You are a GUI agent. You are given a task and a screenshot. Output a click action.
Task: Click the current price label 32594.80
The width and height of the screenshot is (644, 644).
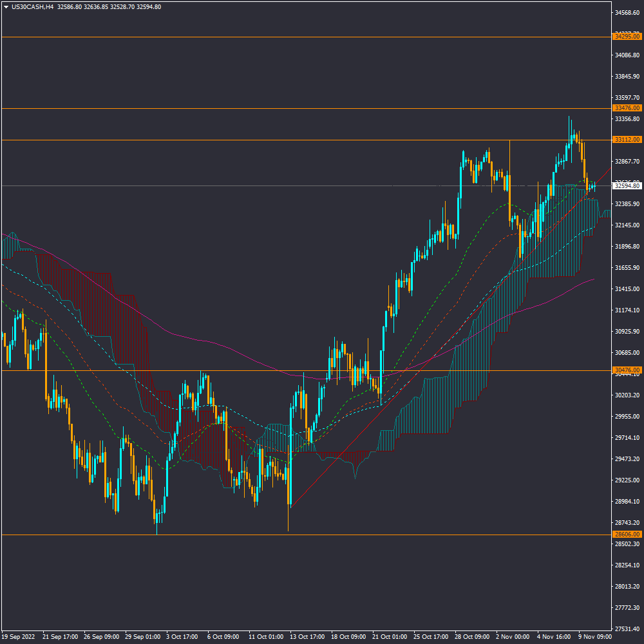pyautogui.click(x=627, y=186)
